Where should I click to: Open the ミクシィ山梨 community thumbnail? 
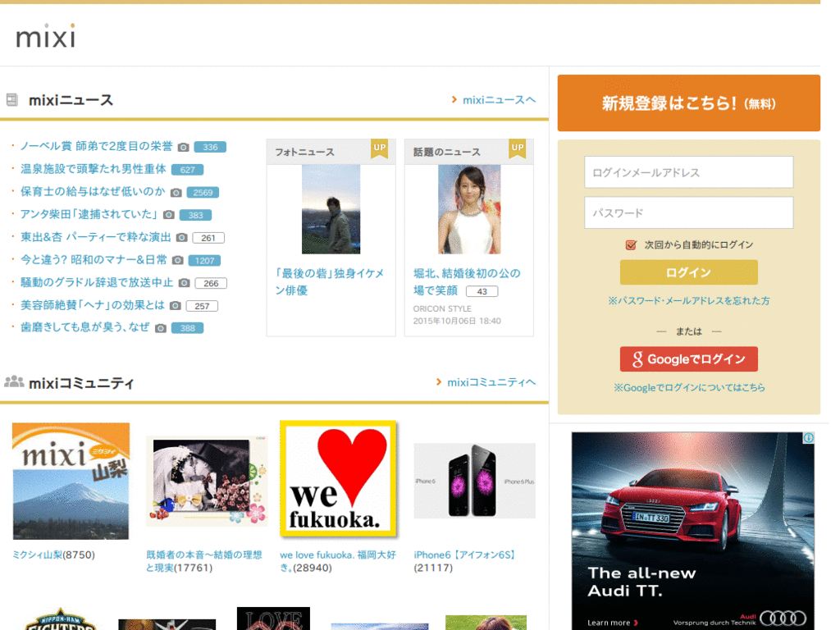pyautogui.click(x=70, y=481)
